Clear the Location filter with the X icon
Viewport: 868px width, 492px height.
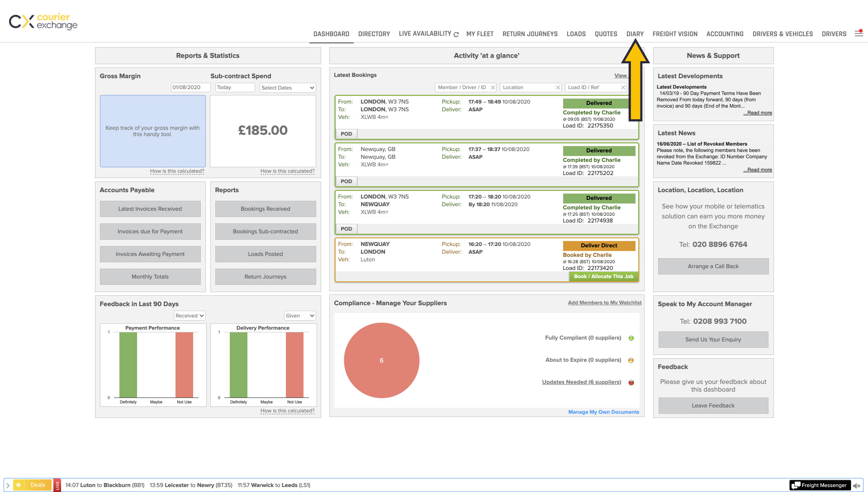(x=558, y=88)
